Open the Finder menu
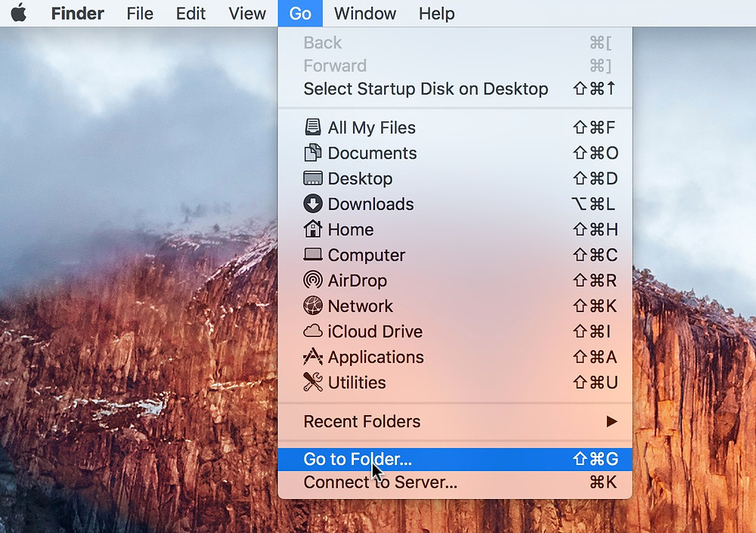Viewport: 756px width, 533px height. [77, 14]
